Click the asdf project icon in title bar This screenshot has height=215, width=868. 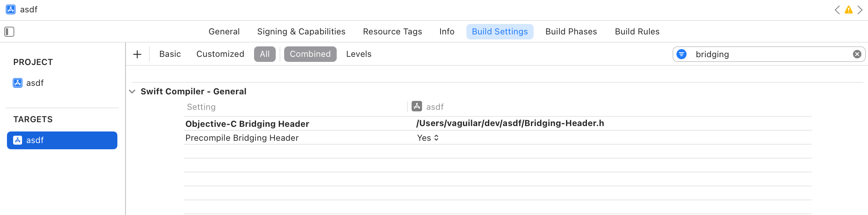click(x=11, y=10)
